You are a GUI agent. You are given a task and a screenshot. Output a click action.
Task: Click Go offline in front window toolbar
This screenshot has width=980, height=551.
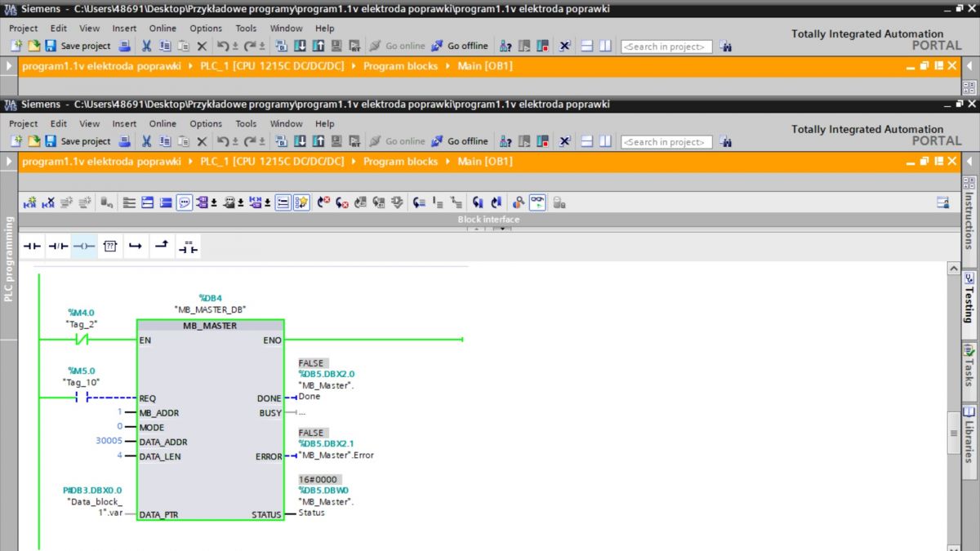460,141
